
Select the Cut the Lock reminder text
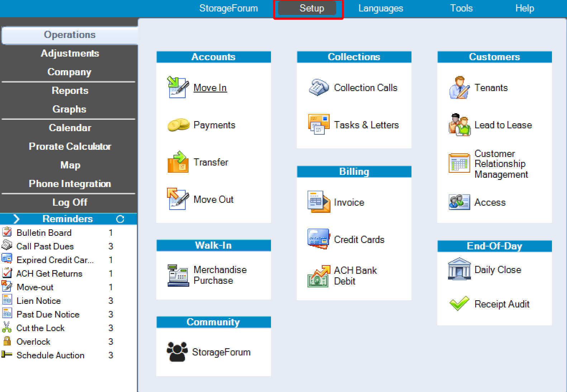(40, 328)
